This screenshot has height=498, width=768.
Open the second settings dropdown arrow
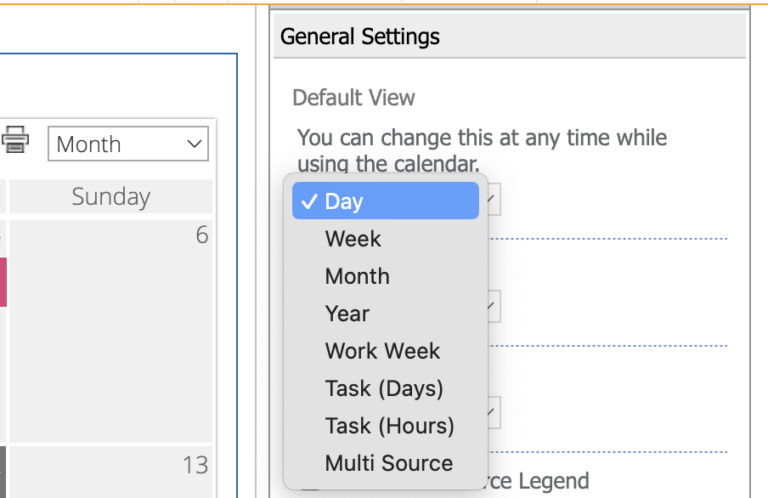click(493, 306)
